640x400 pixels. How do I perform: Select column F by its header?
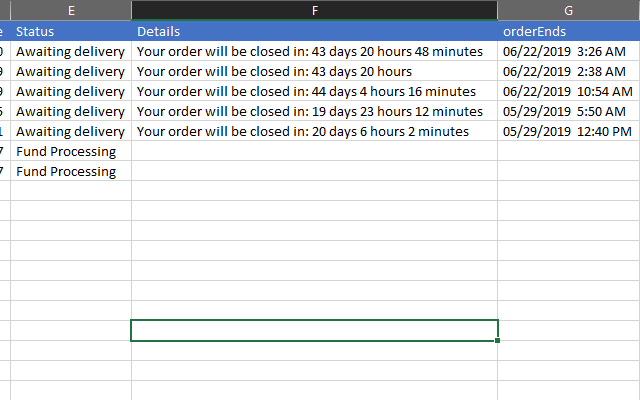pos(314,10)
